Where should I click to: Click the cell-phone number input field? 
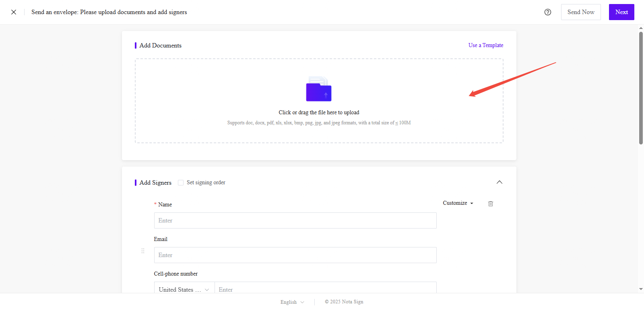click(325, 289)
